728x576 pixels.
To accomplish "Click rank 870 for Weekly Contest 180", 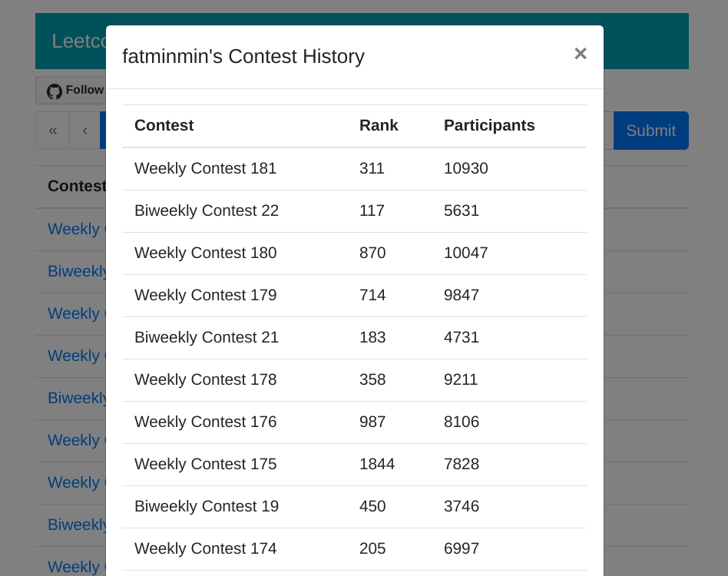I will [372, 253].
